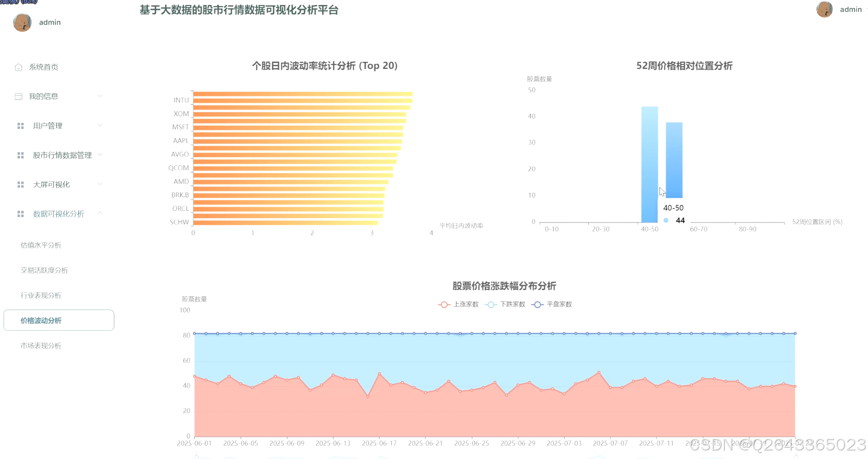Click the 60-70 axis label in 52周 chart
868x459 pixels.
tap(698, 229)
